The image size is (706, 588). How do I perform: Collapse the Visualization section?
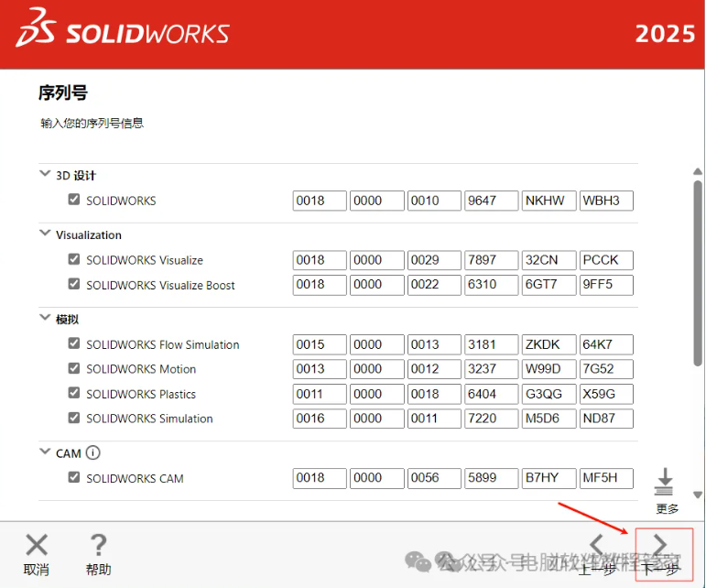coord(45,233)
